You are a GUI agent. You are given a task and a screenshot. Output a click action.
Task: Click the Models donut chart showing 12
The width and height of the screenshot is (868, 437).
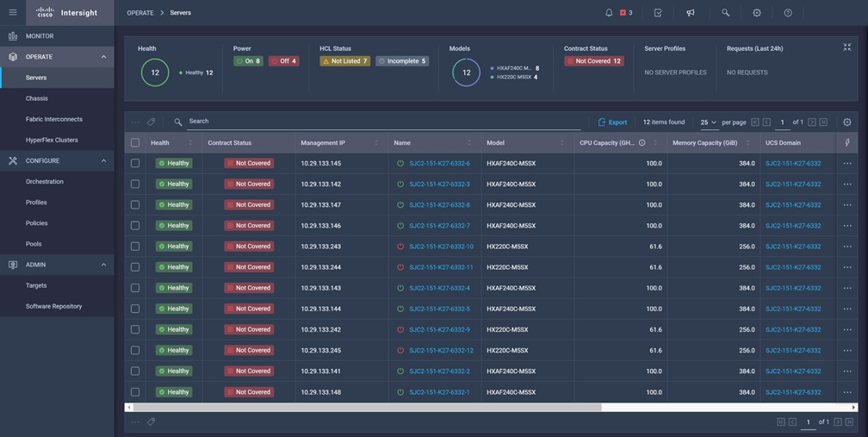(x=467, y=72)
